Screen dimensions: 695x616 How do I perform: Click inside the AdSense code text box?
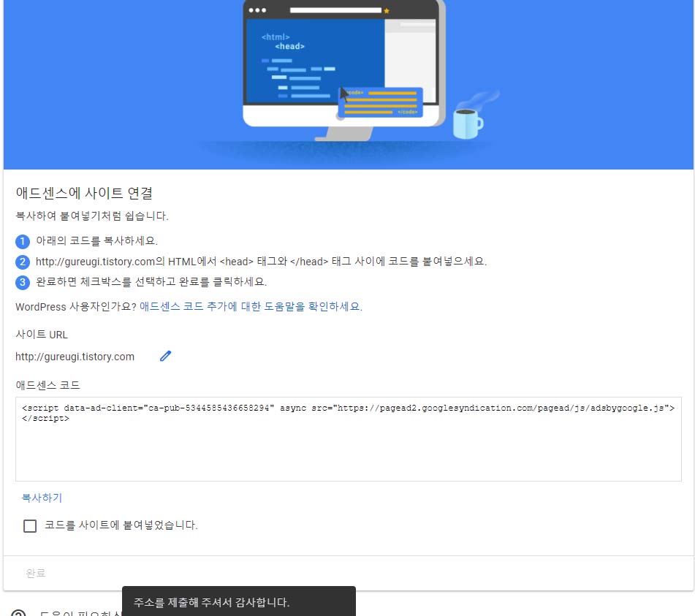click(349, 438)
